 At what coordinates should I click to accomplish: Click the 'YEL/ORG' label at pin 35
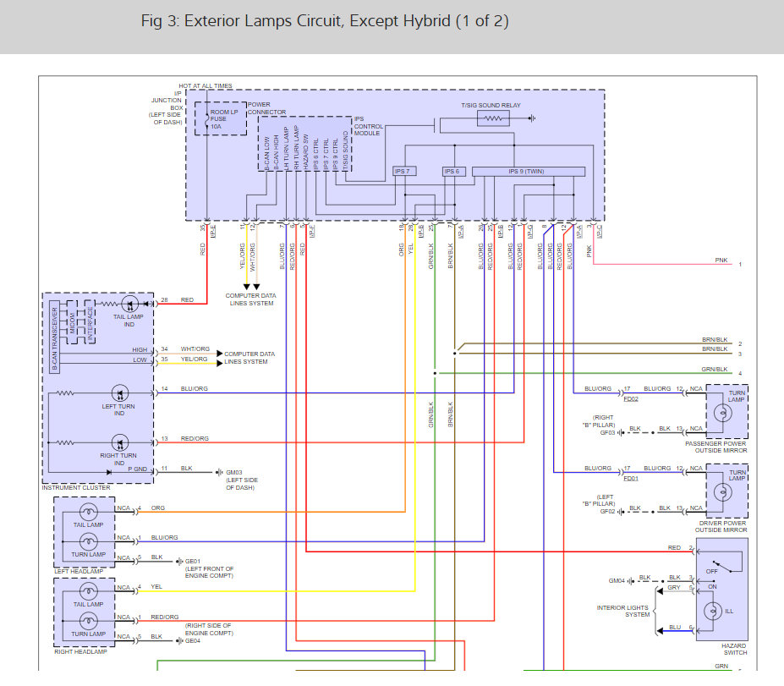pos(194,359)
